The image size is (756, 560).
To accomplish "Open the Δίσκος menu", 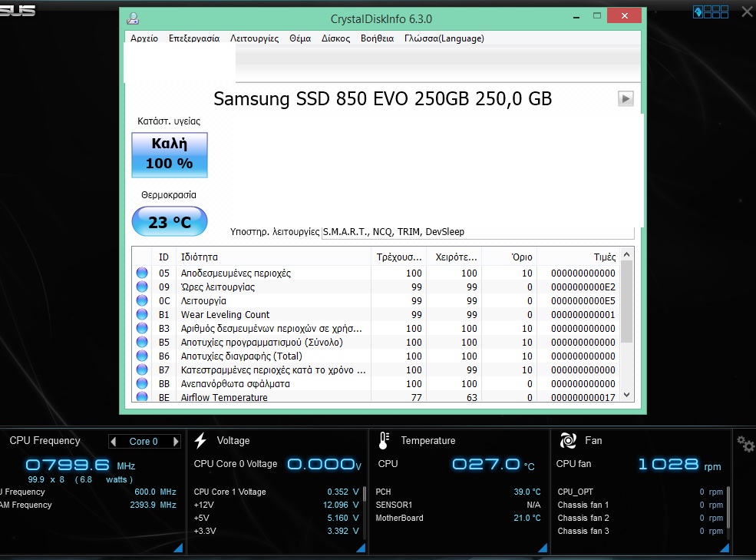I will pyautogui.click(x=335, y=38).
